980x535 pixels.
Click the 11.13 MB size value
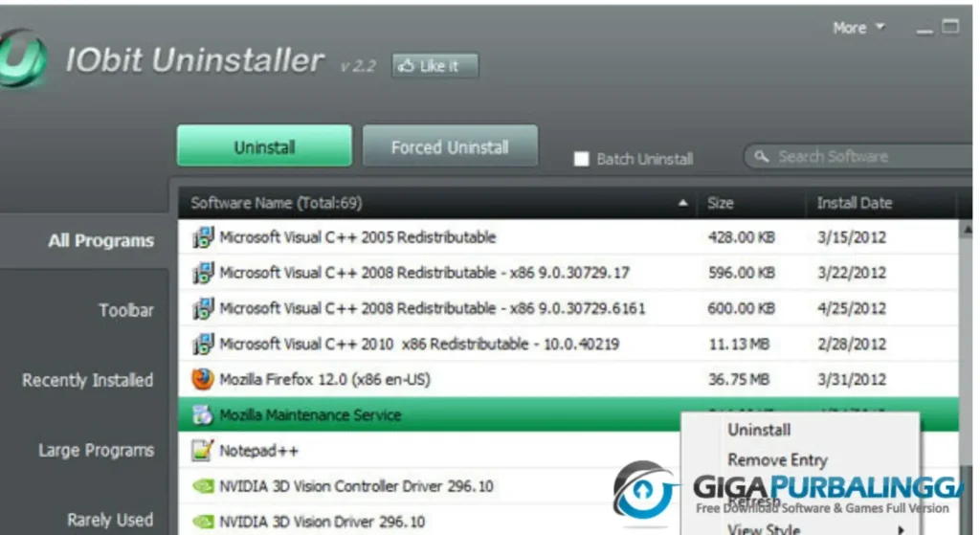click(x=739, y=345)
